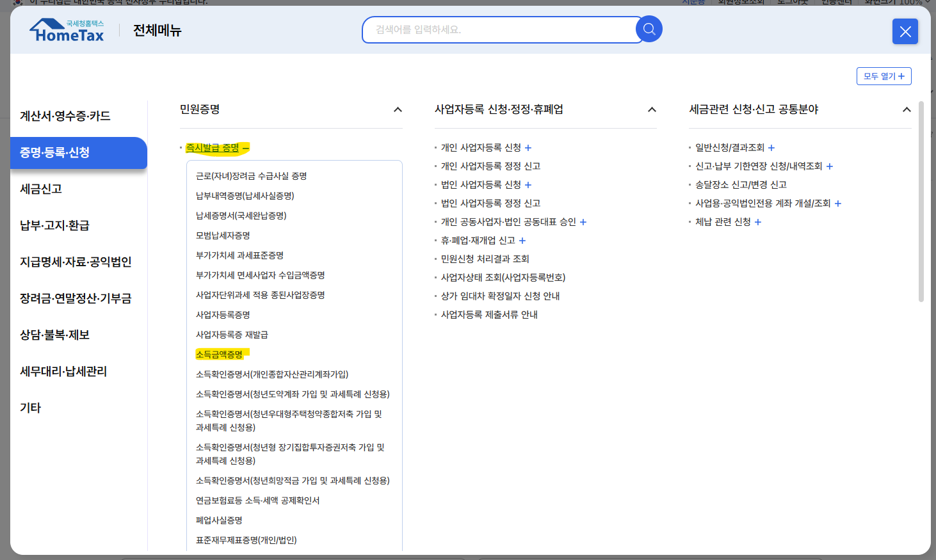The height and width of the screenshot is (560, 936).
Task: Open 소득확인증명서(청년도약계좌 가입 및 과세특례 신청용)
Action: tap(293, 394)
